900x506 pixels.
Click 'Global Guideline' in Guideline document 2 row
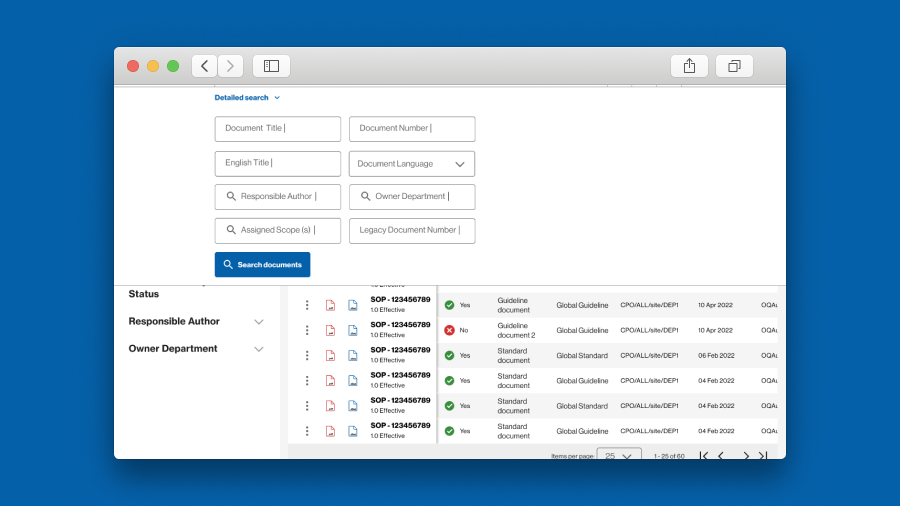pyautogui.click(x=582, y=330)
